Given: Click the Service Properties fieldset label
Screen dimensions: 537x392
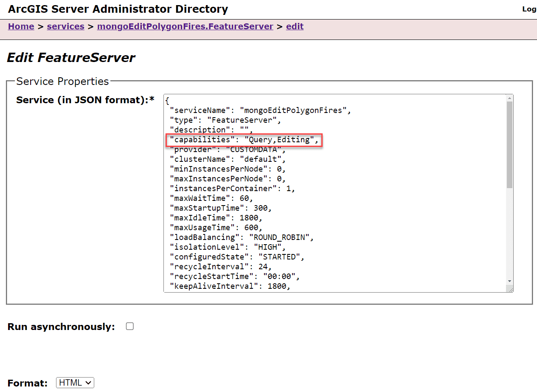Looking at the screenshot, I should (62, 81).
